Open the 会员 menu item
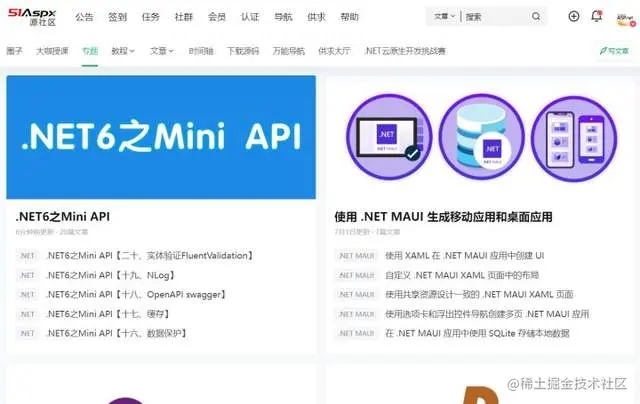Image resolution: width=640 pixels, height=404 pixels. (x=217, y=17)
